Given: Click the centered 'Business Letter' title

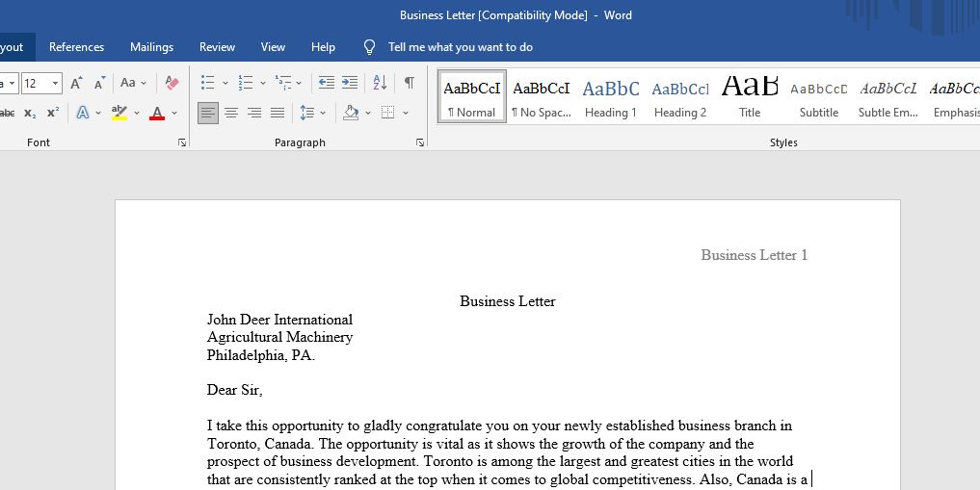Looking at the screenshot, I should coord(508,301).
